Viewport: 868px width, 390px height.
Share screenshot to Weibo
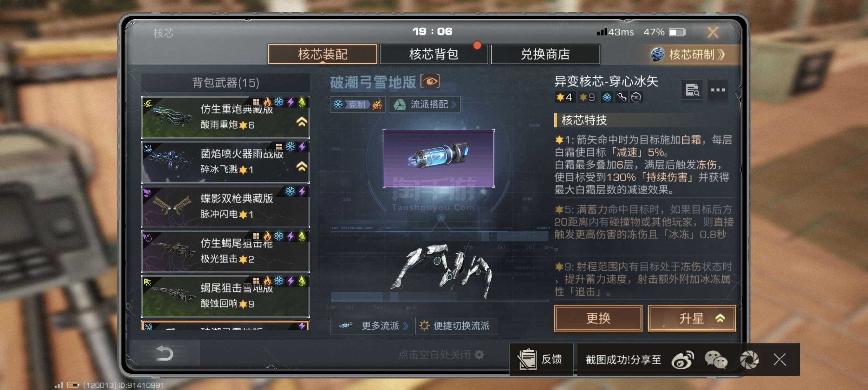pos(683,360)
